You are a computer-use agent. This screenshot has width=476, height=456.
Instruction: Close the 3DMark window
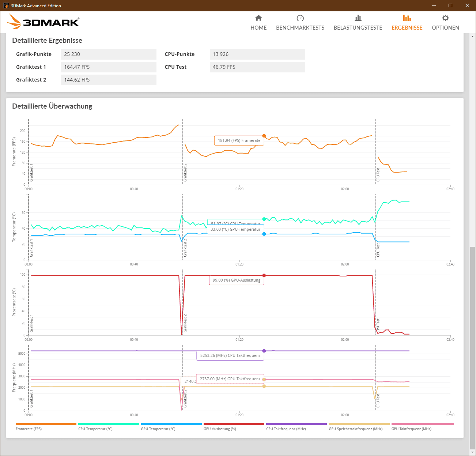tap(467, 5)
